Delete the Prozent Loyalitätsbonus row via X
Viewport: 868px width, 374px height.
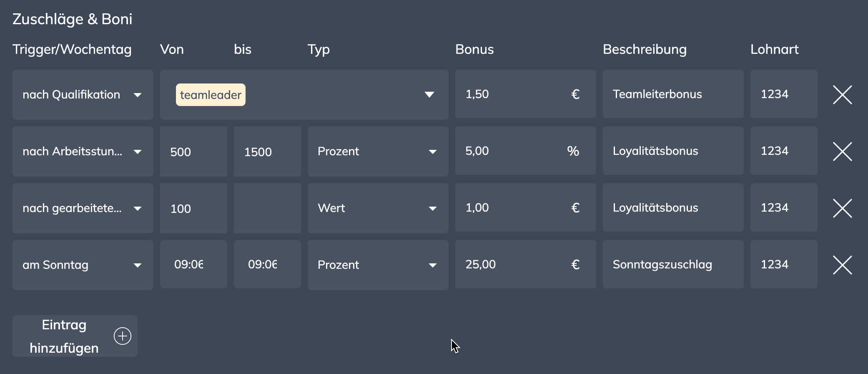(x=842, y=152)
